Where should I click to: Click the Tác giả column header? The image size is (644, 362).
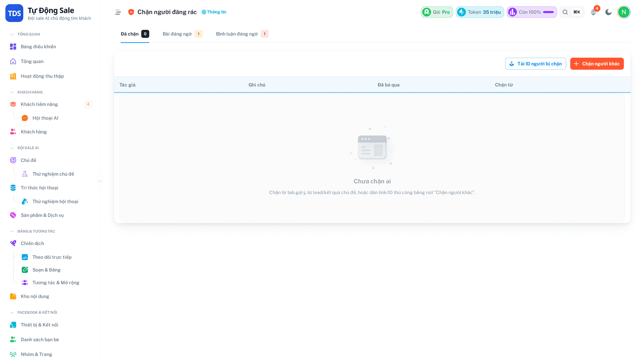tap(127, 85)
